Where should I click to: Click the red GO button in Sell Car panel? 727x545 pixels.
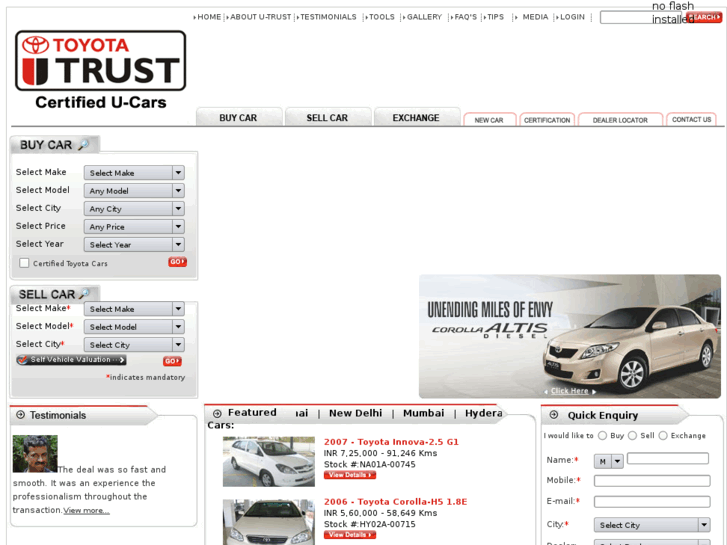pos(172,361)
